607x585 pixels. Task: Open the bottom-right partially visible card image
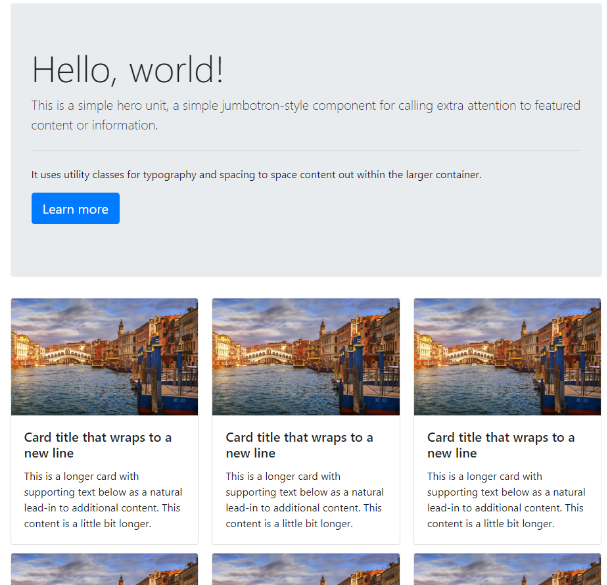click(508, 569)
